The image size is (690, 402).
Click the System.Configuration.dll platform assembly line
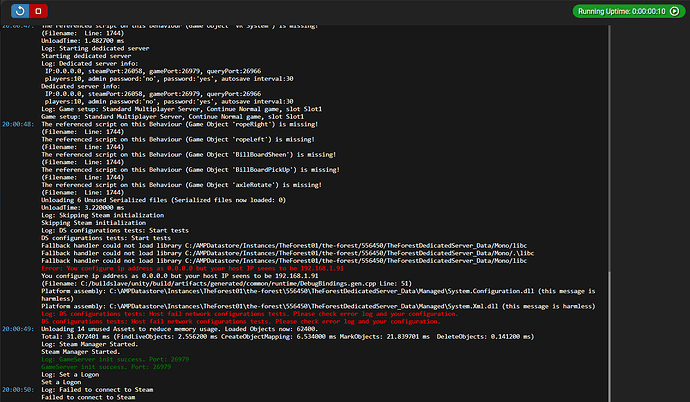(x=318, y=295)
